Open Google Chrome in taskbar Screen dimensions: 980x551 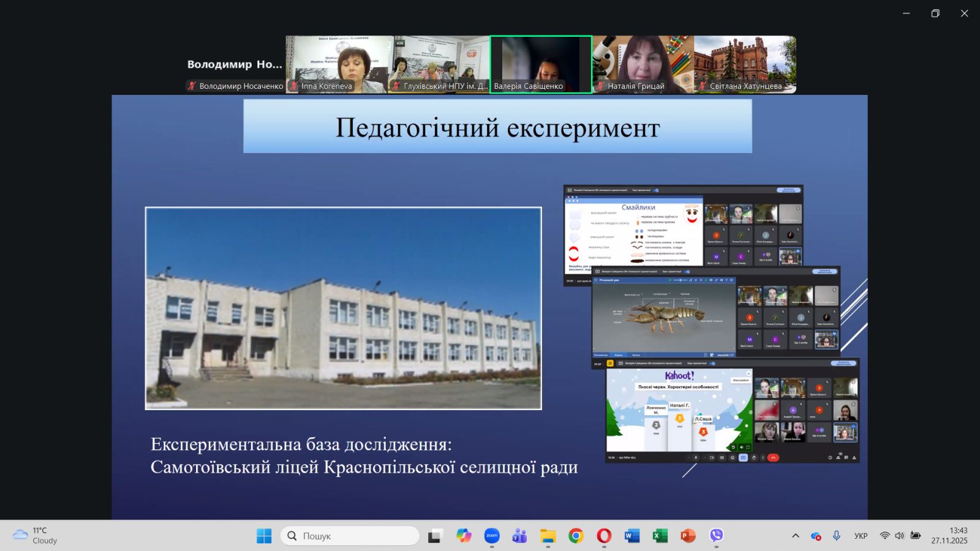[576, 536]
